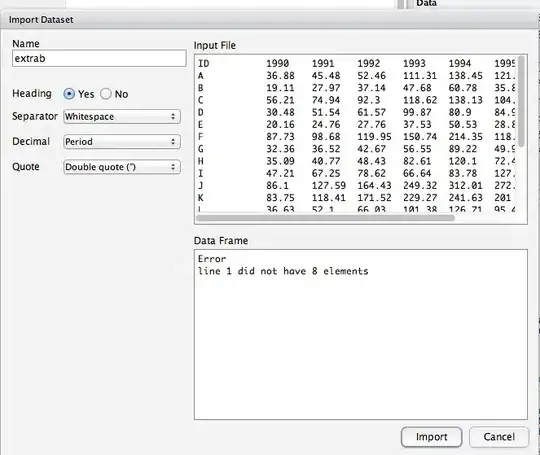
Task: Select Yes for the Heading option
Action: [x=69, y=94]
